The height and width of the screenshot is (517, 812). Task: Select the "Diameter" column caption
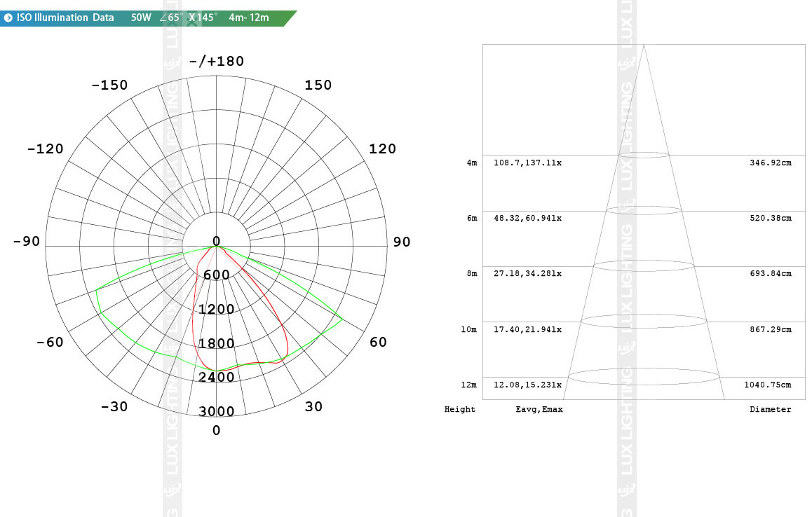pyautogui.click(x=771, y=409)
